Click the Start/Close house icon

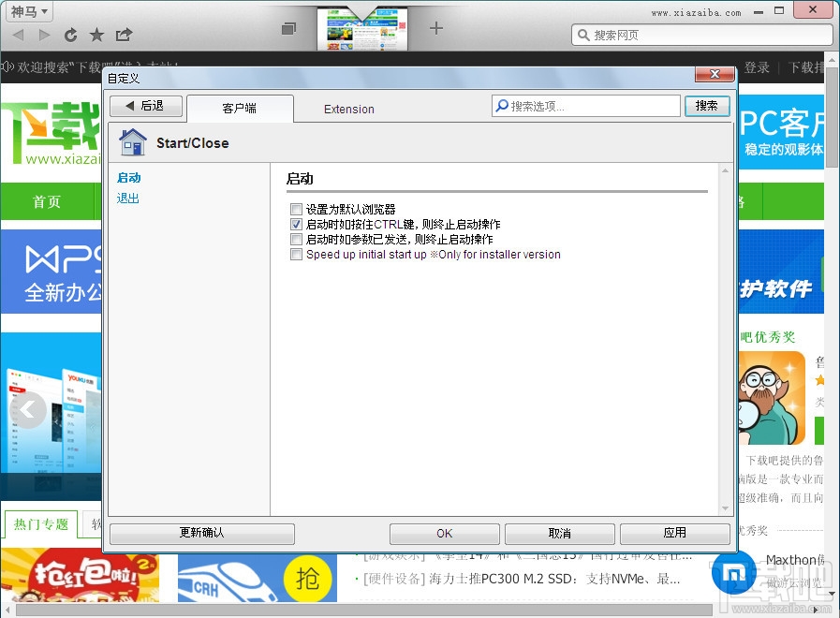pyautogui.click(x=132, y=141)
